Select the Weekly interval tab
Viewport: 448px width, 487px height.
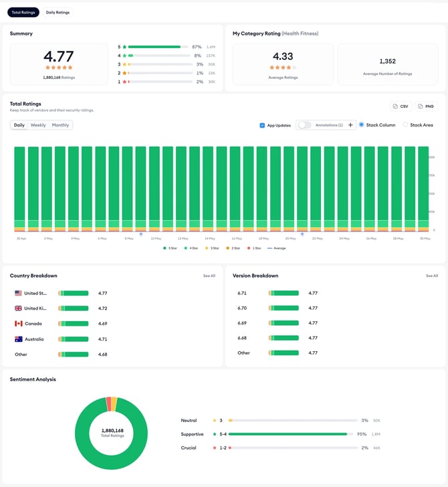coord(38,125)
